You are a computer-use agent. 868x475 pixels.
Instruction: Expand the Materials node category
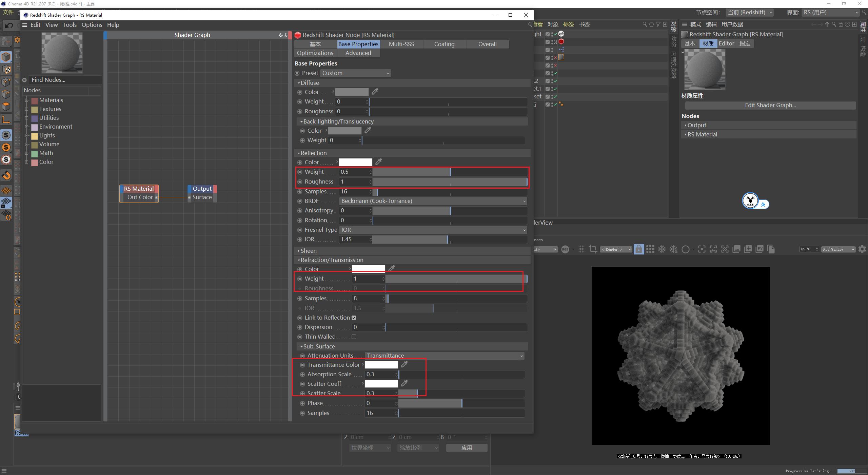click(x=27, y=100)
